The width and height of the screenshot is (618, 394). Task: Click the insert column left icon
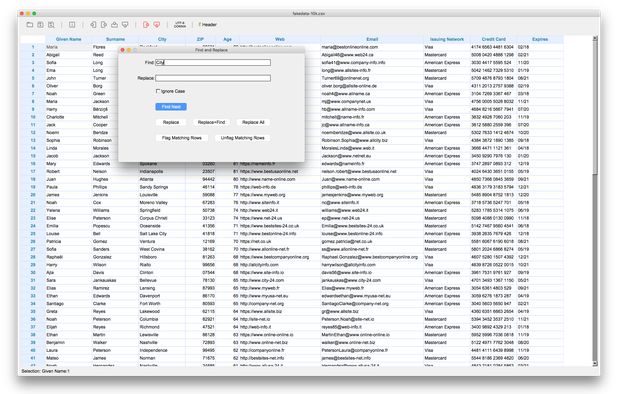coord(93,24)
